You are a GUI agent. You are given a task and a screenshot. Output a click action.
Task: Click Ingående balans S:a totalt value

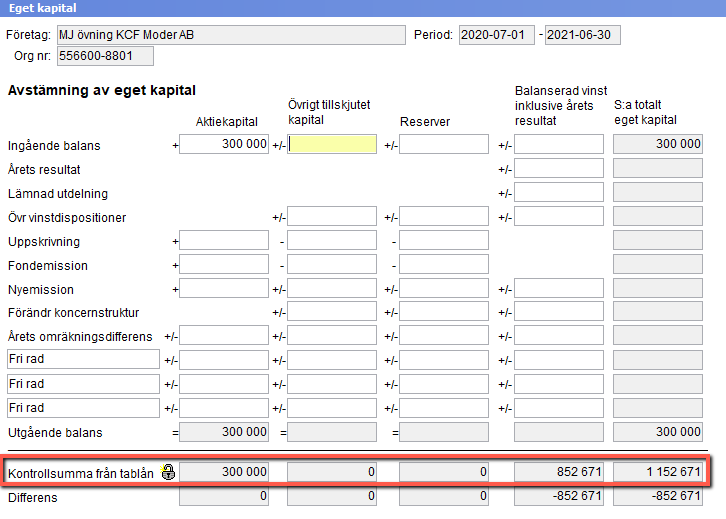point(658,144)
